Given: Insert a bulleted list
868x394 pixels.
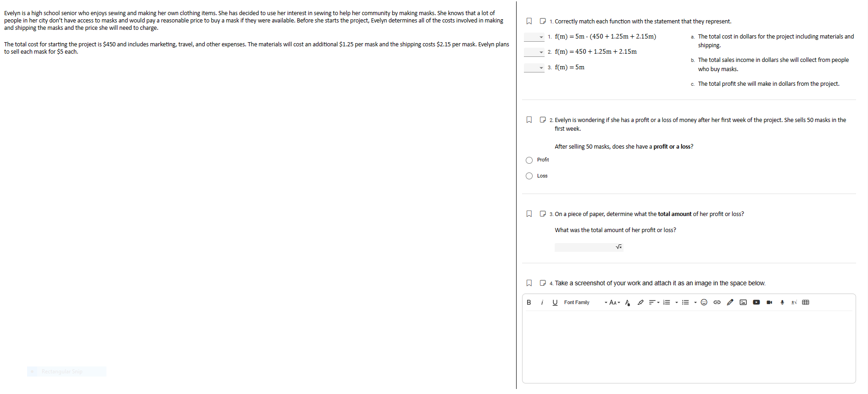Looking at the screenshot, I should tap(685, 302).
